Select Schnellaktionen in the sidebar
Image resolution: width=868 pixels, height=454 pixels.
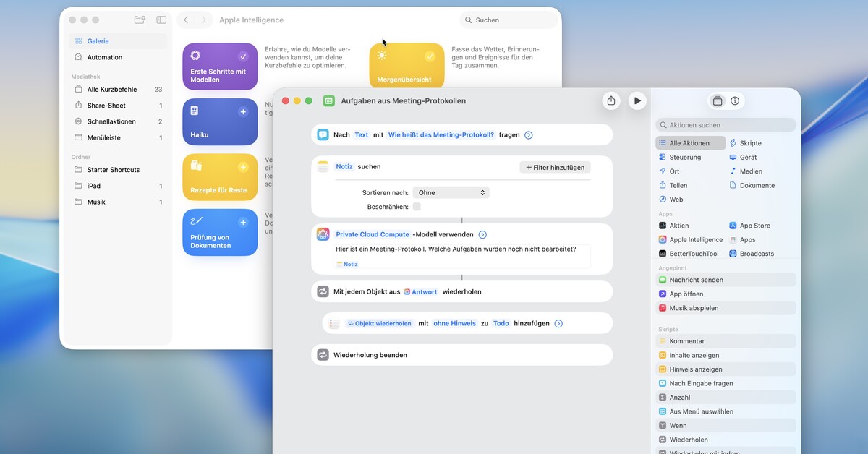[118, 121]
